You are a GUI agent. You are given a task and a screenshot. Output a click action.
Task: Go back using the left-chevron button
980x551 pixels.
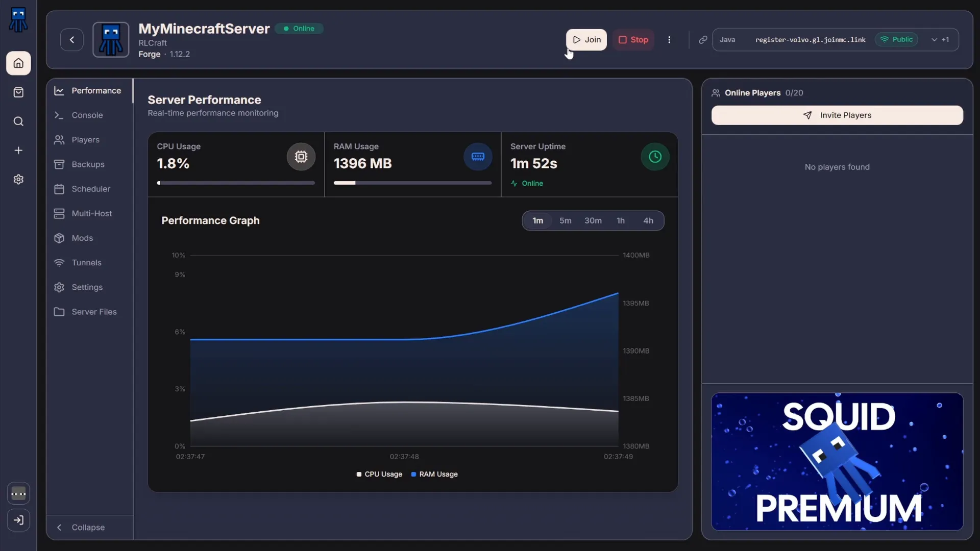[x=72, y=40]
